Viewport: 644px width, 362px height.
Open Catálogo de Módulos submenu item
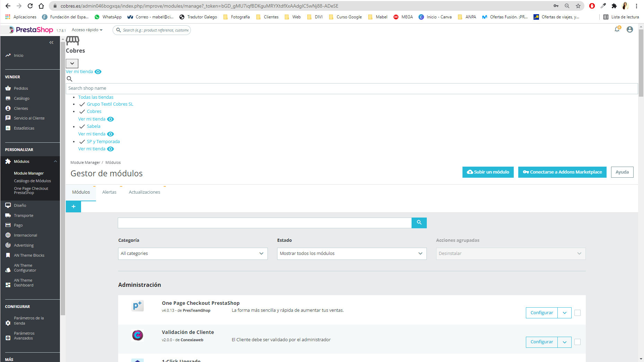(x=32, y=181)
